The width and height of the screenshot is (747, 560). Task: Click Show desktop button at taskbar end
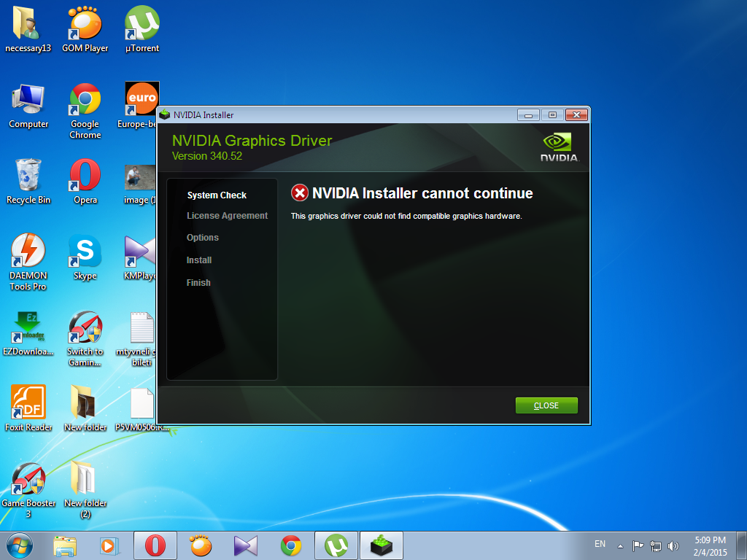742,545
